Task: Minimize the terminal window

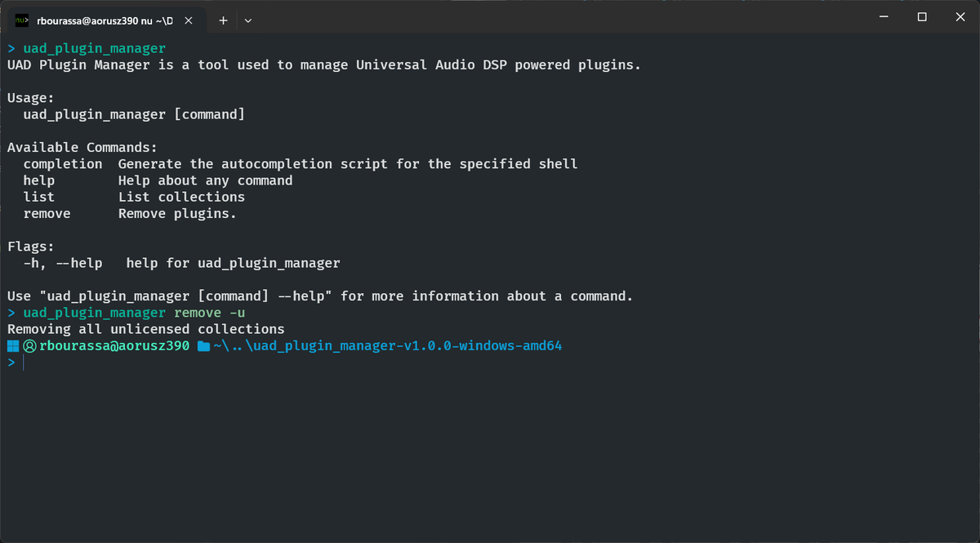Action: 884,17
